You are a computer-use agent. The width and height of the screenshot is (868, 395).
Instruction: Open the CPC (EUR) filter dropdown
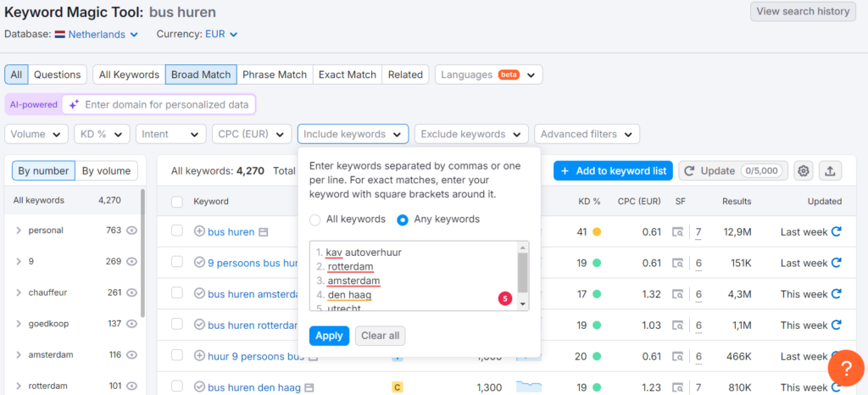pyautogui.click(x=252, y=134)
